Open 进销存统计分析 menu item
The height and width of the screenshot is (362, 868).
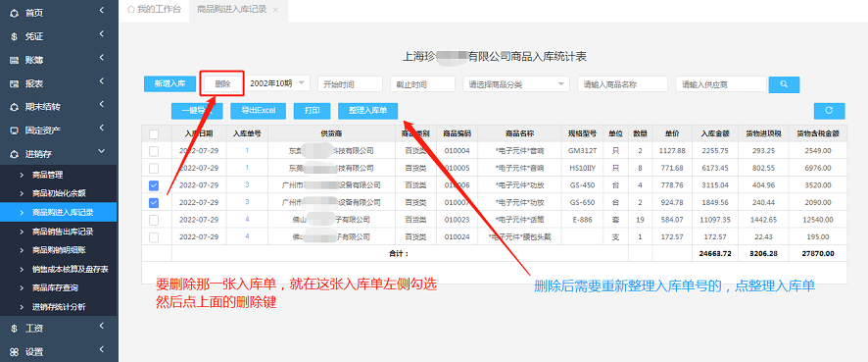tap(59, 307)
